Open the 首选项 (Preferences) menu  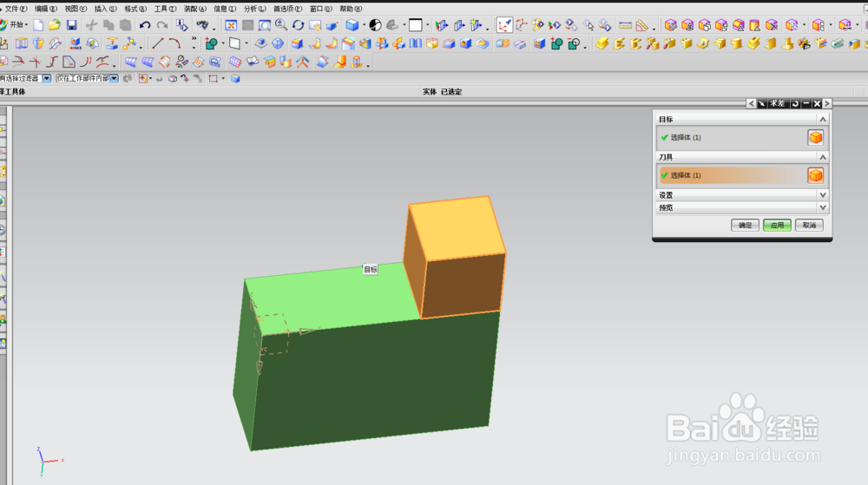[288, 9]
